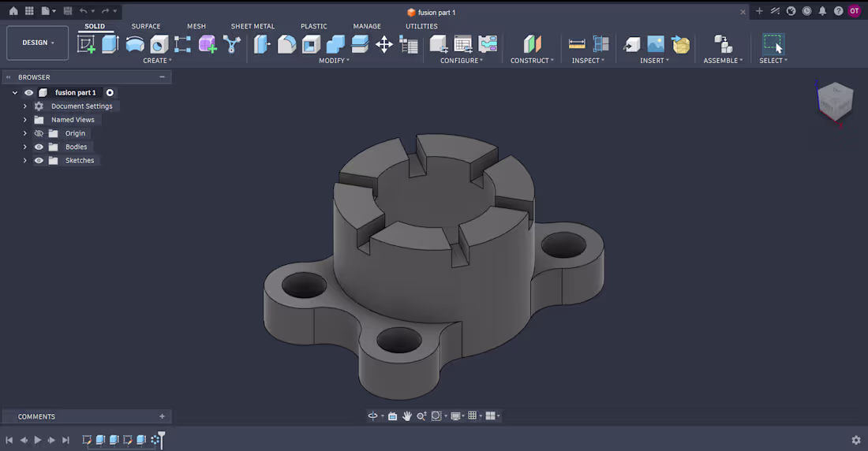Jump to timeline beginning

point(9,440)
